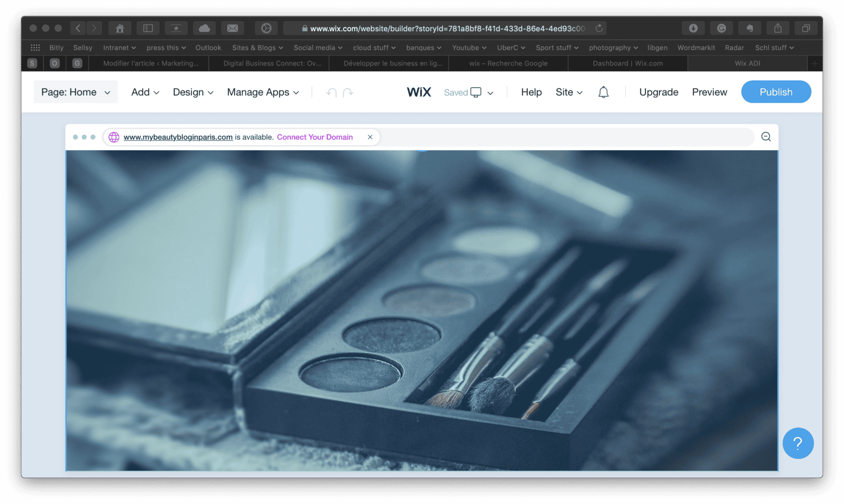Click the bookmarks grid icon
The height and width of the screenshot is (504, 844).
35,47
